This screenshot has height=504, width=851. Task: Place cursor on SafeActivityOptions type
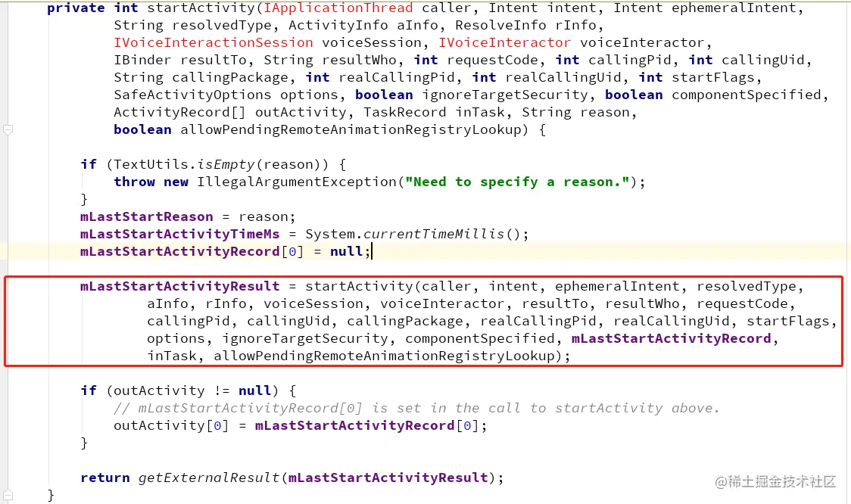coord(192,95)
